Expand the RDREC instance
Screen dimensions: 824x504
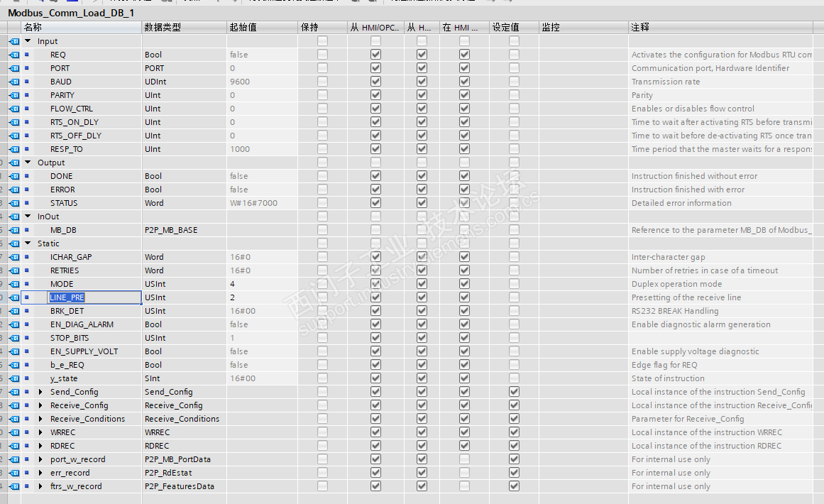click(x=40, y=447)
